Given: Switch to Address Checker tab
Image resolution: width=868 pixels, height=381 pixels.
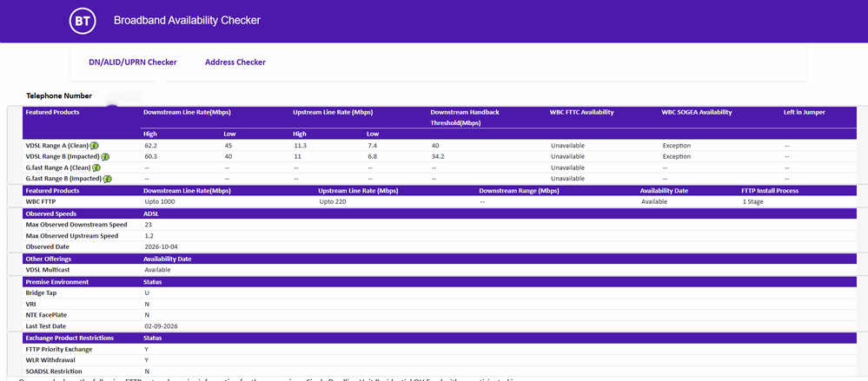Looking at the screenshot, I should [235, 62].
